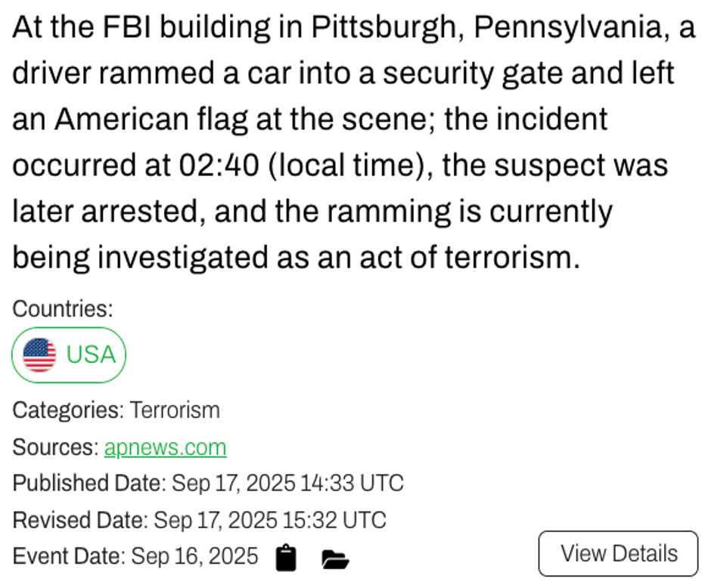Click the Published Date label

(x=88, y=483)
